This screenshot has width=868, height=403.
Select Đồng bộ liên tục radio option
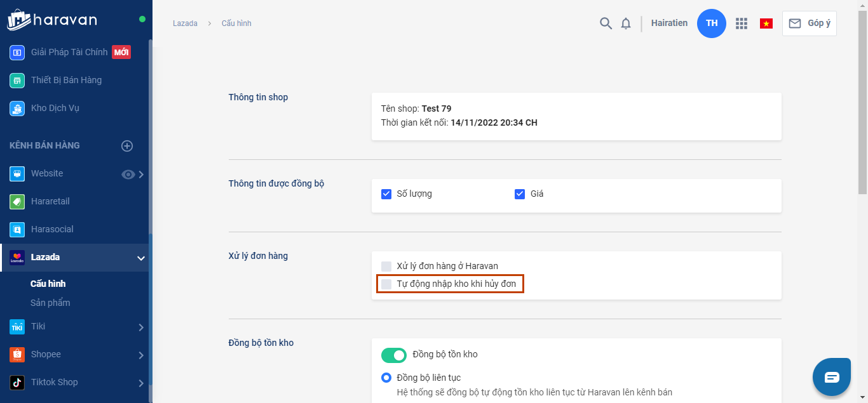pos(386,378)
